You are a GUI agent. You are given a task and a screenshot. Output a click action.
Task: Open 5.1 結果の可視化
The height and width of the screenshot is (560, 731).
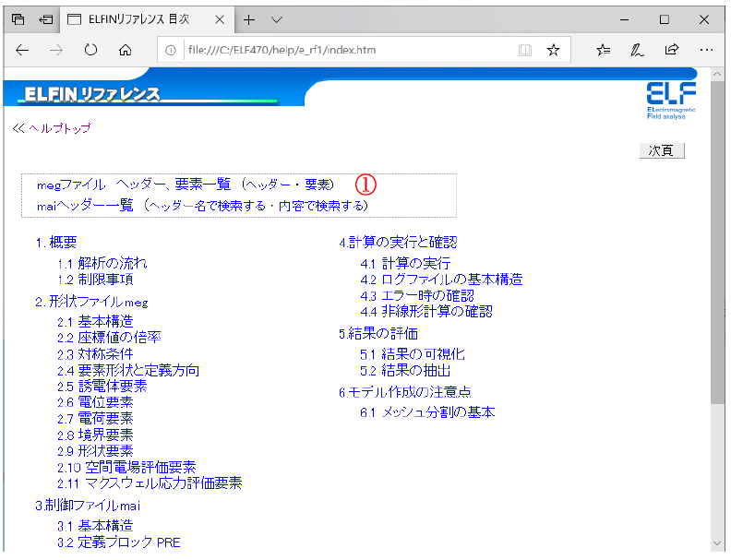pyautogui.click(x=413, y=354)
